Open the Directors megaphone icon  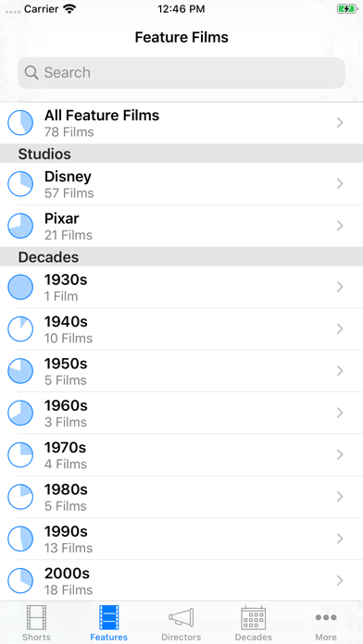[181, 617]
